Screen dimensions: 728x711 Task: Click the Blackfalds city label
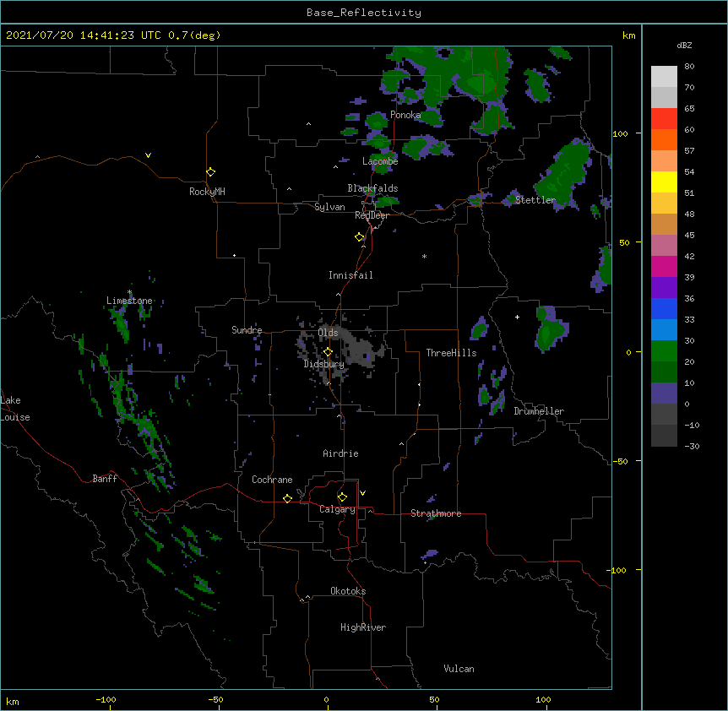click(x=372, y=188)
